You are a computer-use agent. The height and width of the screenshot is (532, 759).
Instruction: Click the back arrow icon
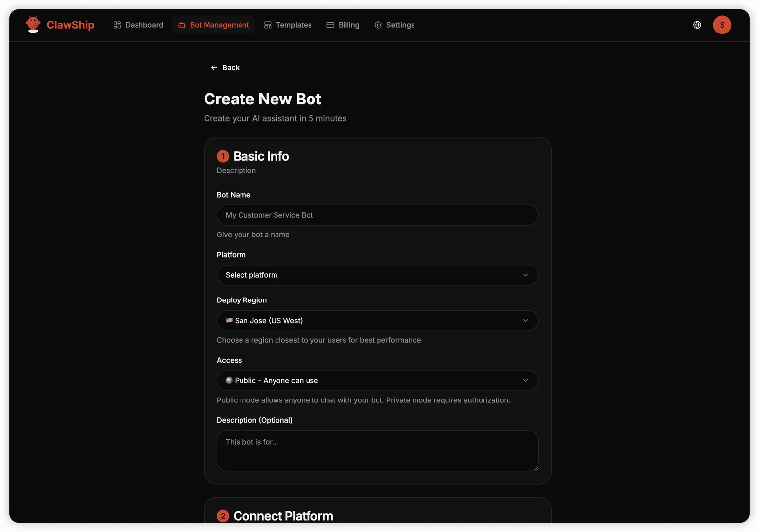pos(214,67)
